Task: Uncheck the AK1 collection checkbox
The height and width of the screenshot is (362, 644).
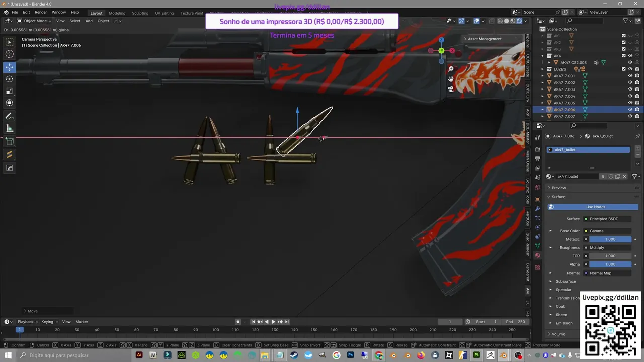Action: tap(624, 36)
